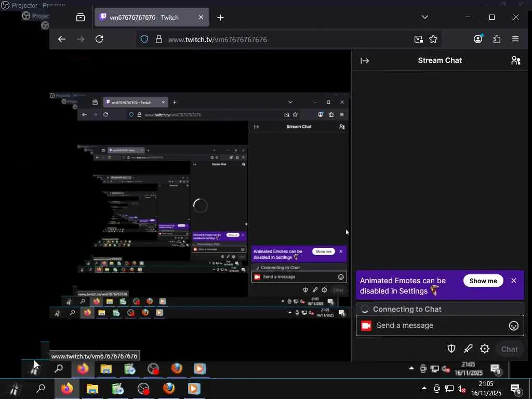The image size is (532, 399).
Task: Open Firefox View in the largest browser window
Action: coord(81,17)
